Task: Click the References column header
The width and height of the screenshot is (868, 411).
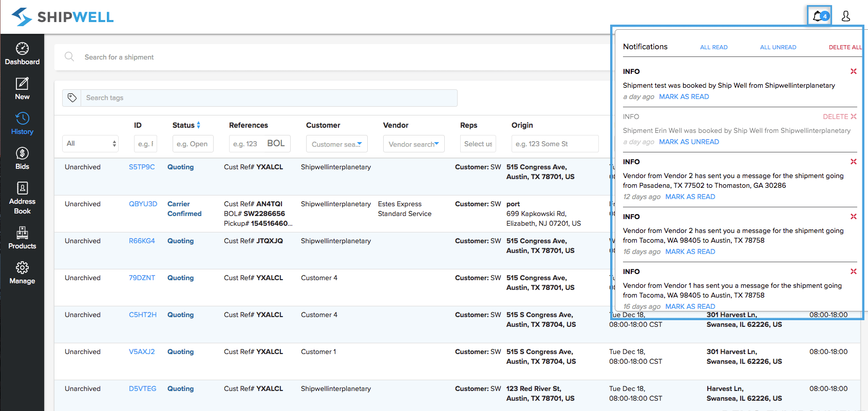Action: click(x=249, y=125)
